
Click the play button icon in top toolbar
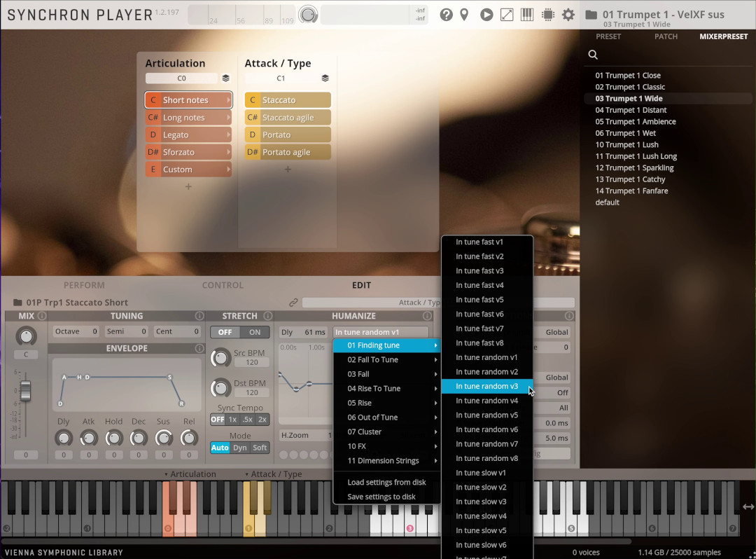click(x=486, y=15)
